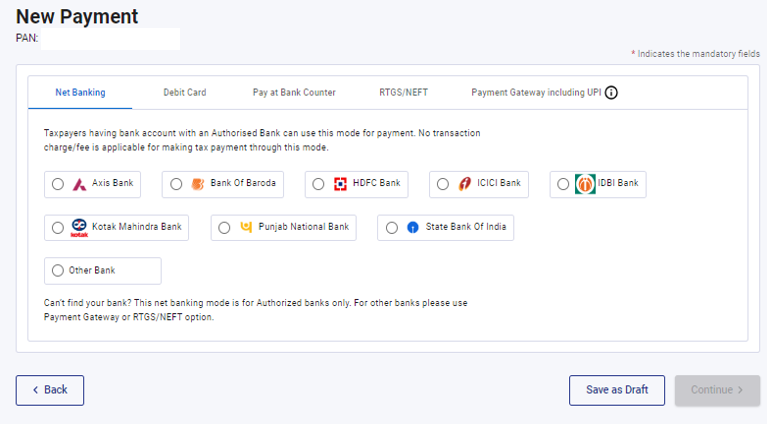Click the Back button
This screenshot has height=431, width=767.
[x=50, y=390]
